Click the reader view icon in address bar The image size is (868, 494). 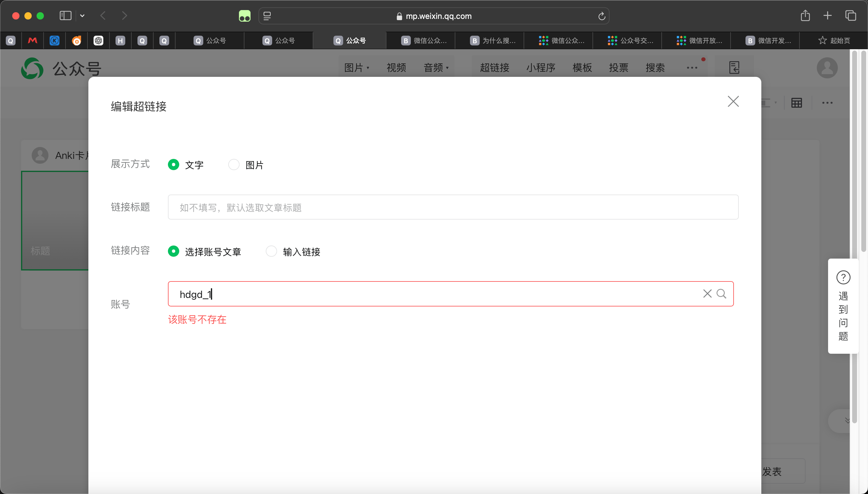click(267, 16)
